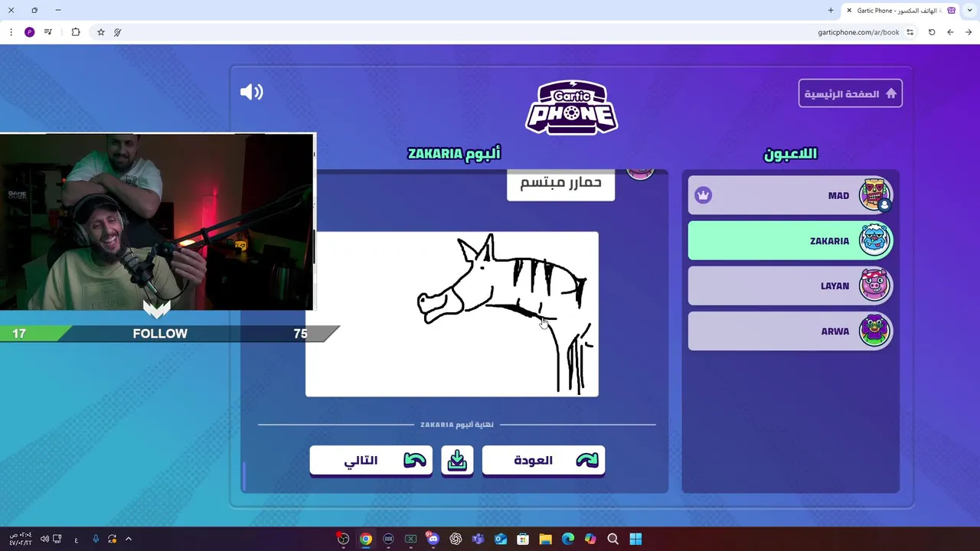980x551 pixels.
Task: Open the Chrome three-dot menu
Action: click(11, 32)
